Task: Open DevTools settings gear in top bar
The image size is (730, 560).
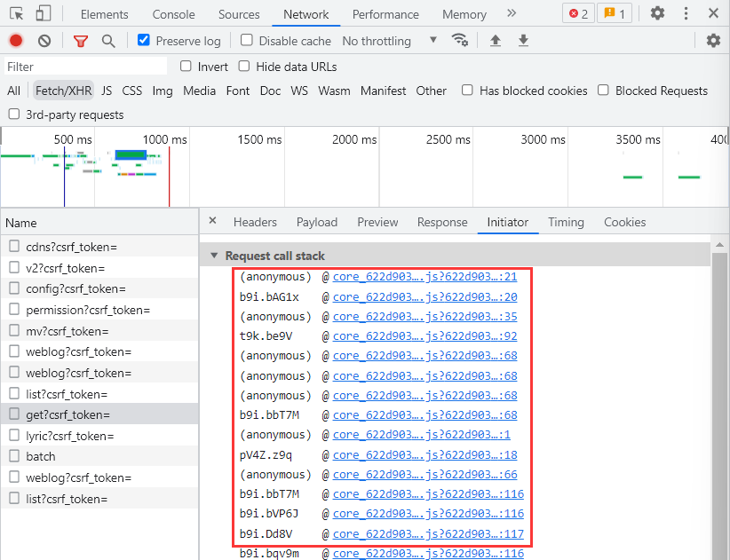Action: click(x=657, y=14)
